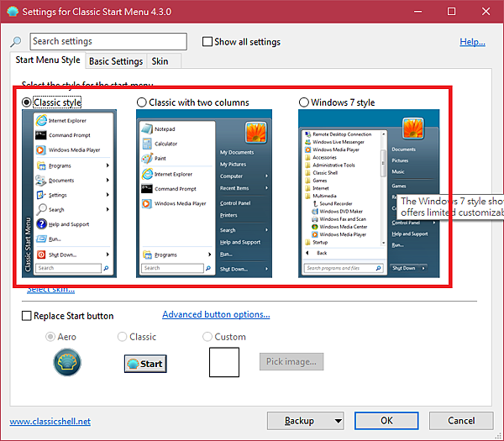Click the Pick image button

[x=291, y=361]
